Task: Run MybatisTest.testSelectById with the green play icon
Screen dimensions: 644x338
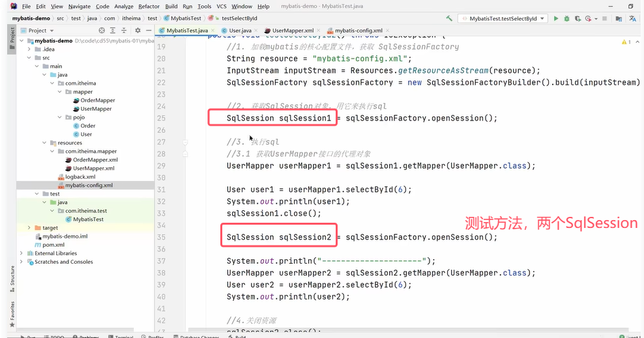Action: [x=556, y=18]
